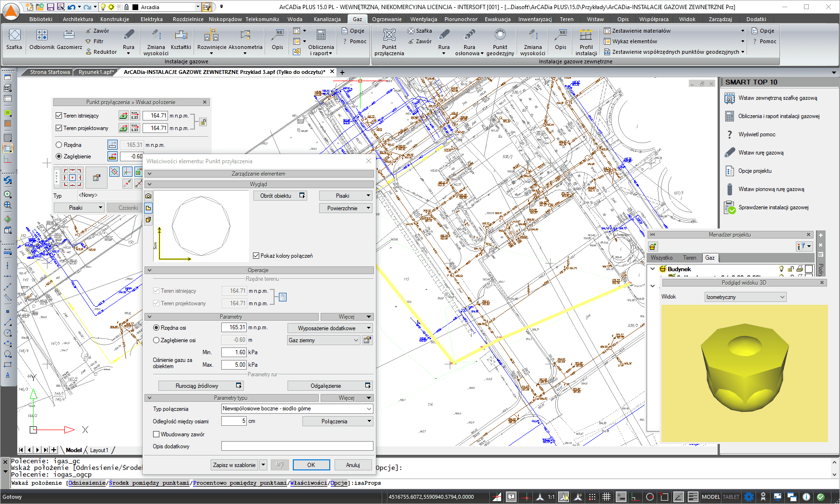The width and height of the screenshot is (840, 504).
Task: Click the light bulb layer icon
Action: point(103,7)
